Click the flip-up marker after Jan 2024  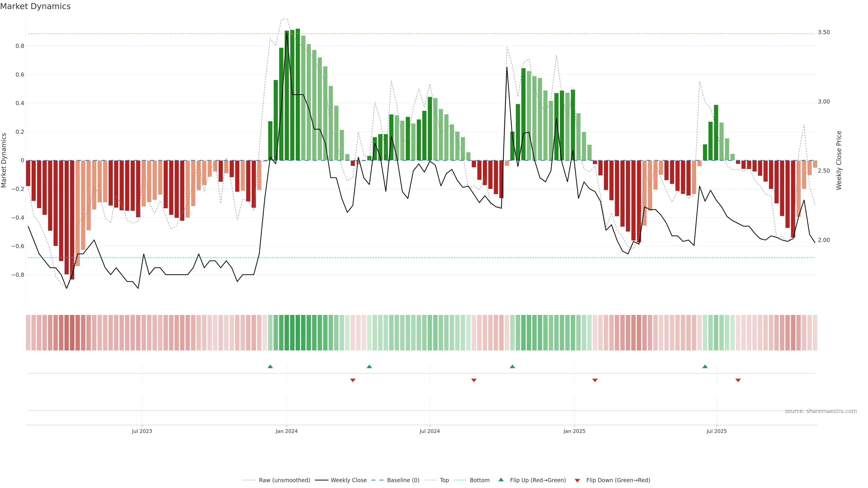(x=369, y=366)
